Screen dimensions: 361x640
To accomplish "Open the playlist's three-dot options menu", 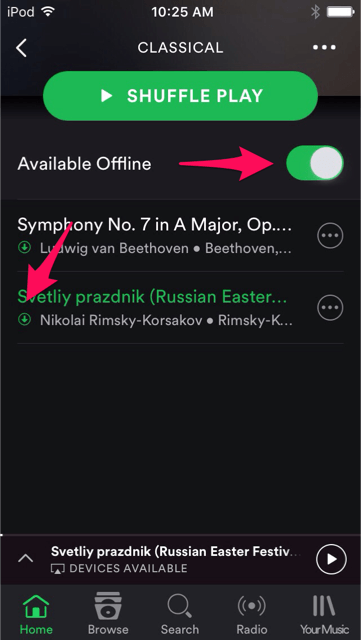I will pos(324,47).
